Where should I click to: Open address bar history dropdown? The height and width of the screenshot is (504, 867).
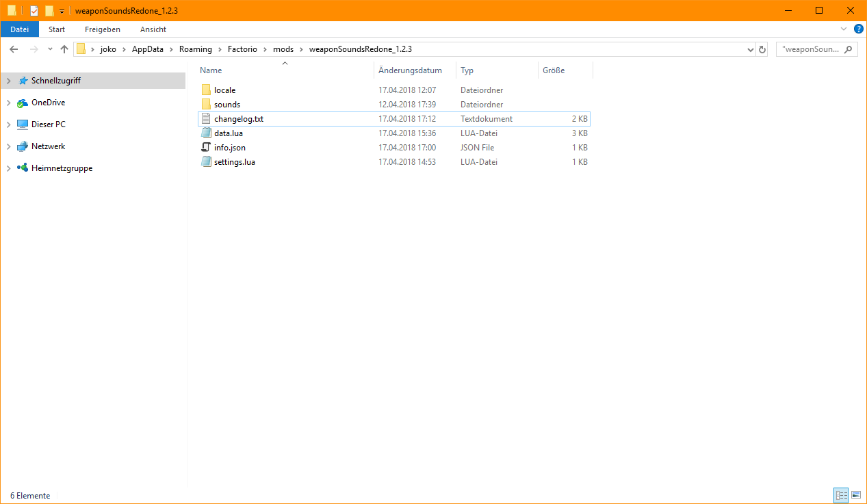tap(750, 49)
